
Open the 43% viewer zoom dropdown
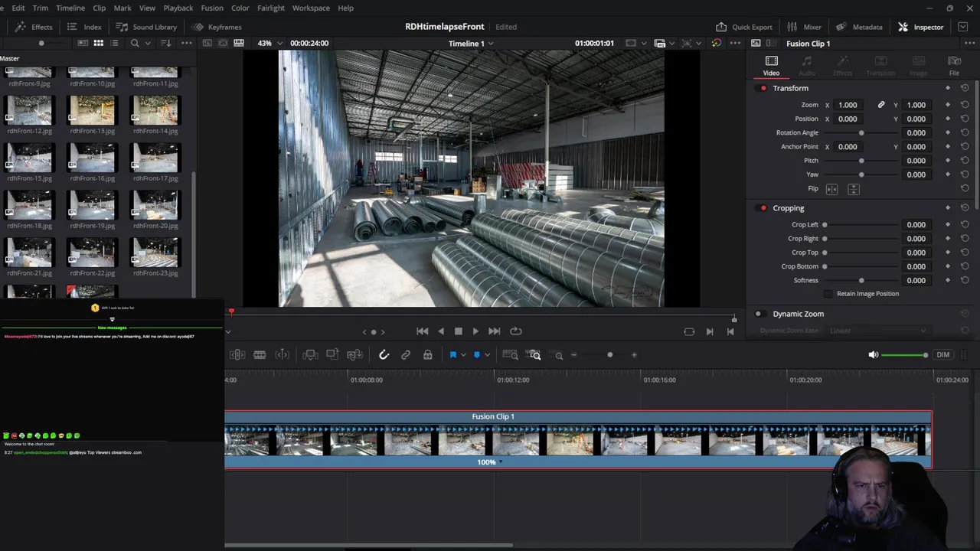[x=269, y=44]
